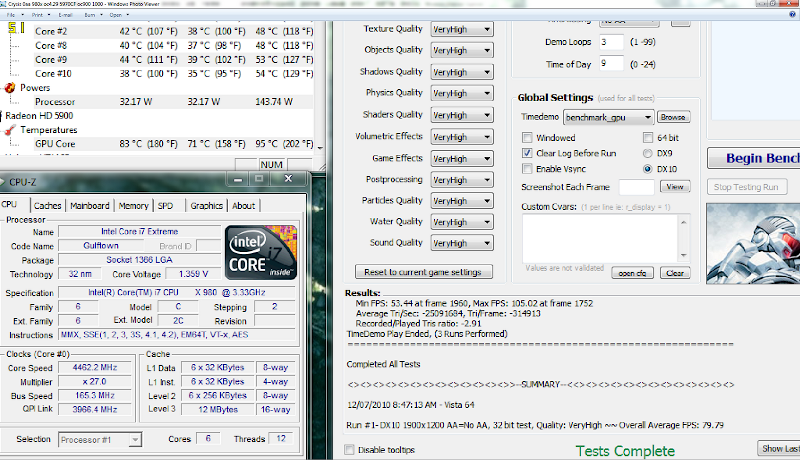
Task: Click the Demo Loops input field
Action: click(611, 42)
